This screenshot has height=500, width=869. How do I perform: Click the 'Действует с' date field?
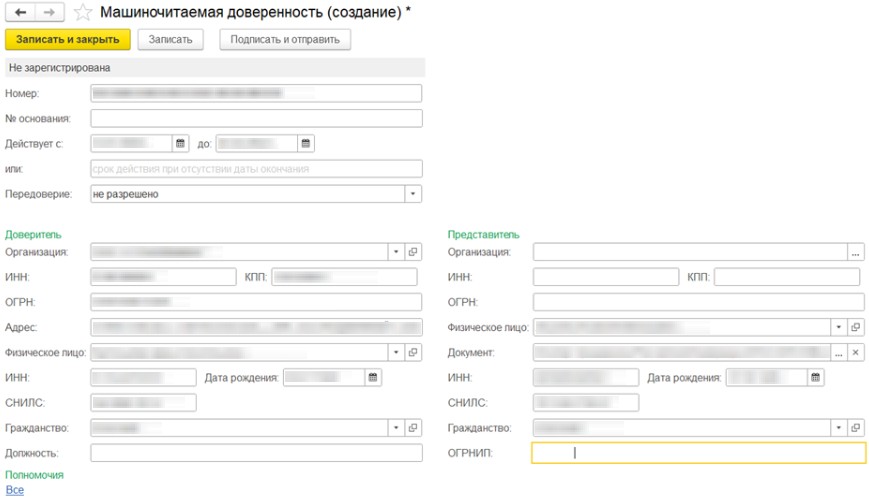(131, 144)
